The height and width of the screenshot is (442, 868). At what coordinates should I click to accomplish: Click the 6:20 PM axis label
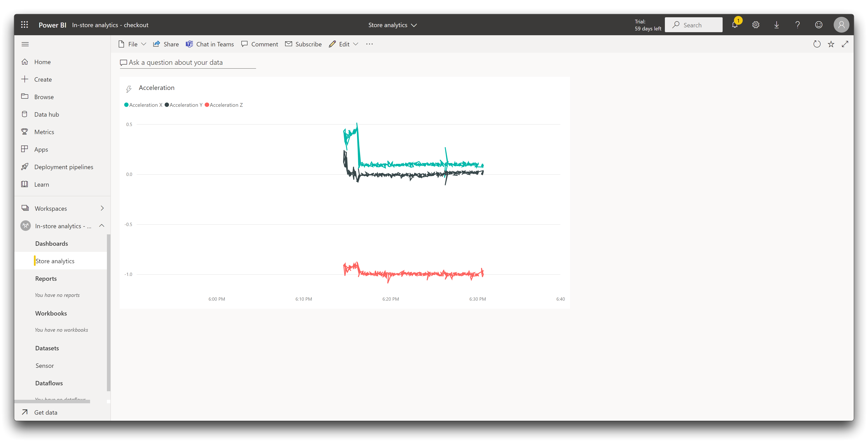390,299
